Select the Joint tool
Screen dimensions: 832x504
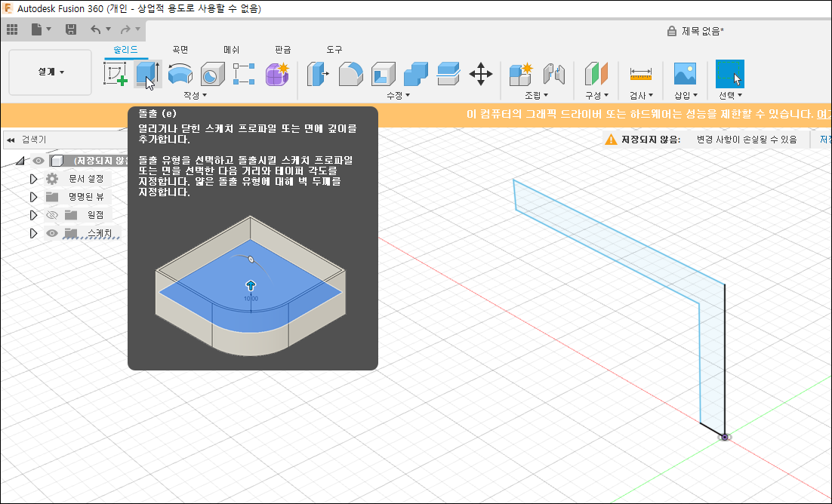click(x=553, y=74)
